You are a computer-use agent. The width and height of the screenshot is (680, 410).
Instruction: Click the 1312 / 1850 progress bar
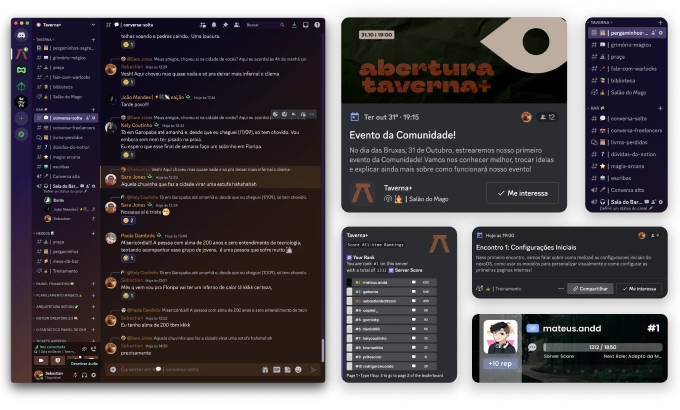tap(602, 347)
